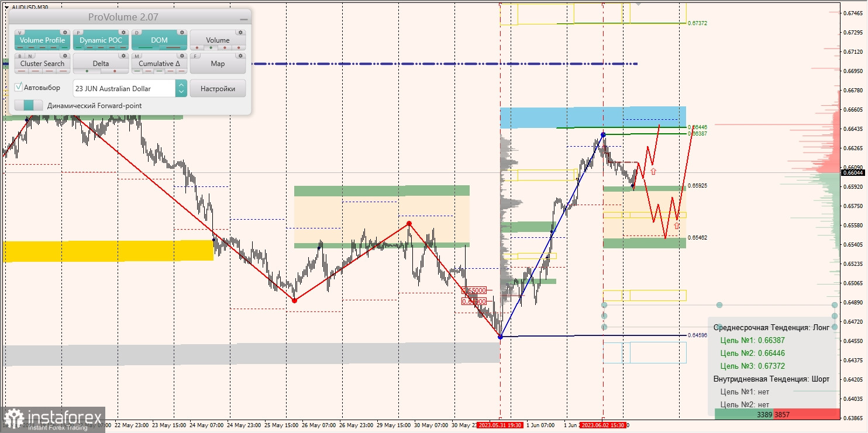This screenshot has height=433, width=868.
Task: Select the red-line segment under DOM
Action: point(173,47)
